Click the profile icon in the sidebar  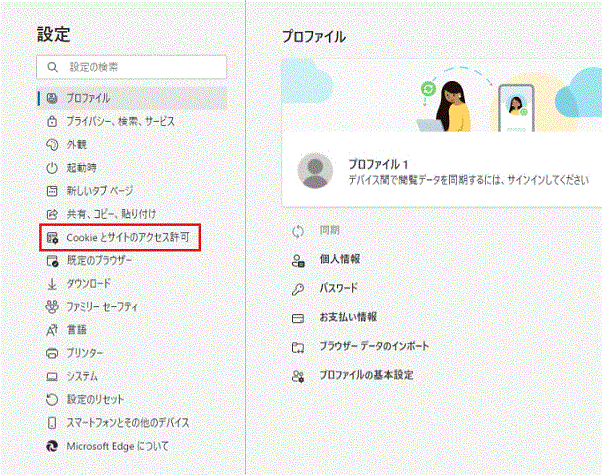tap(52, 98)
